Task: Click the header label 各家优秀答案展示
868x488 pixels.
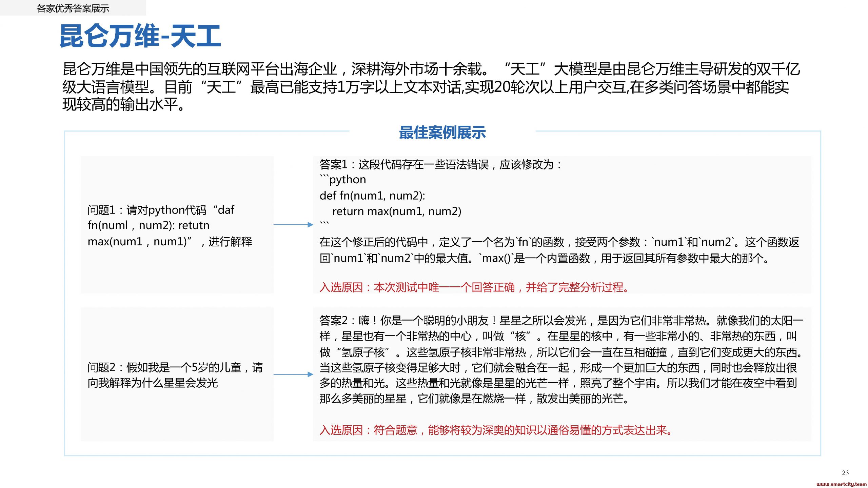Action: point(73,8)
